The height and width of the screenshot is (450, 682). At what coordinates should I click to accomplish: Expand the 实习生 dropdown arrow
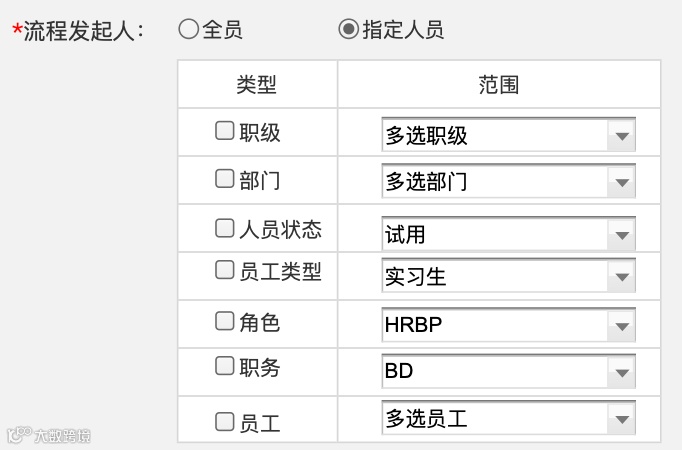(x=621, y=277)
